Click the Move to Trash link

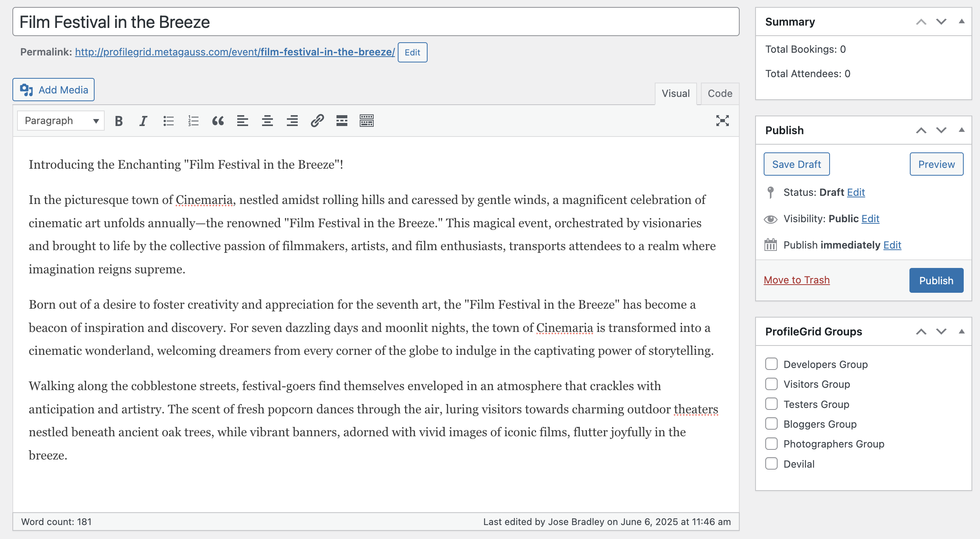pos(797,280)
